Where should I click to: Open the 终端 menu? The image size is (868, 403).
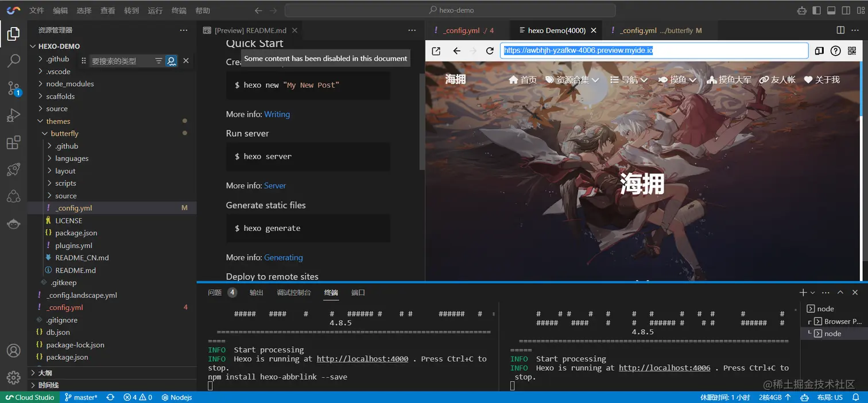click(x=179, y=10)
